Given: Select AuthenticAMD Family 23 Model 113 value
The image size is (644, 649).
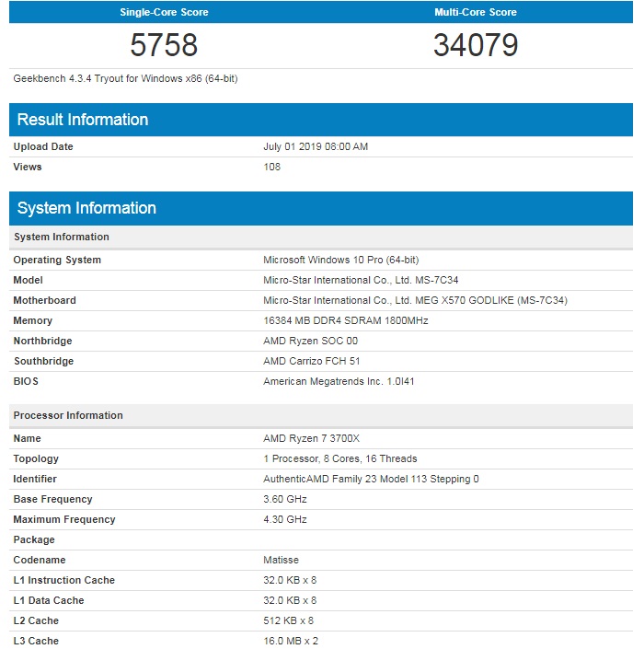Looking at the screenshot, I should (x=371, y=479).
